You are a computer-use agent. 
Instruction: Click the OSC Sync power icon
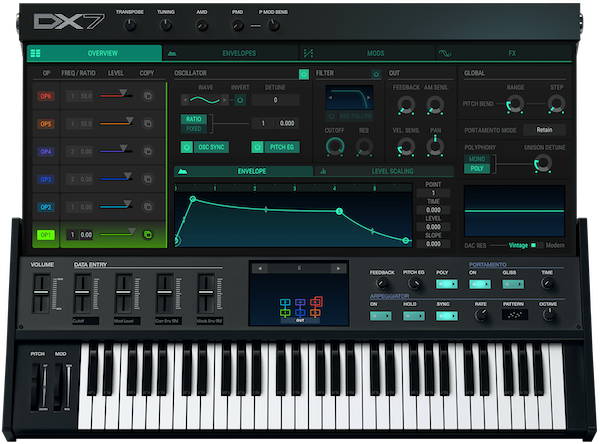tap(187, 147)
